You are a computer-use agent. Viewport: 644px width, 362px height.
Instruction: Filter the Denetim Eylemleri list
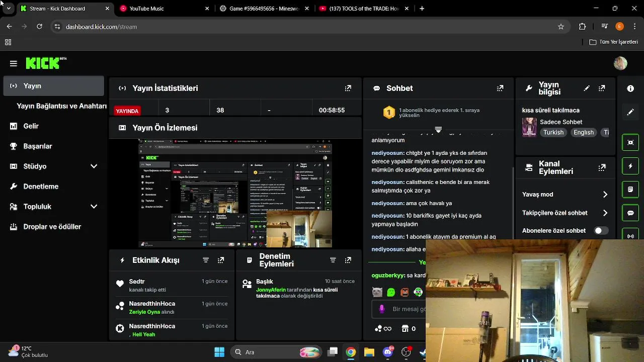pos(333,260)
